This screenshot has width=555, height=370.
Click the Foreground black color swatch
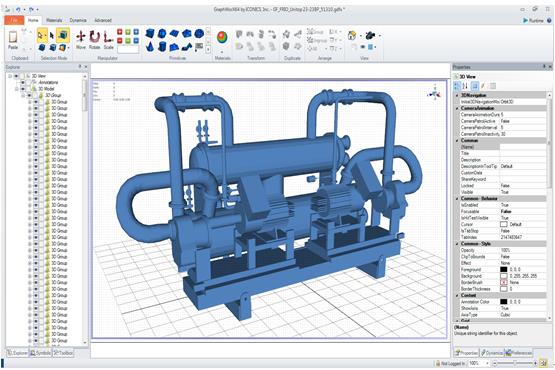[503, 270]
